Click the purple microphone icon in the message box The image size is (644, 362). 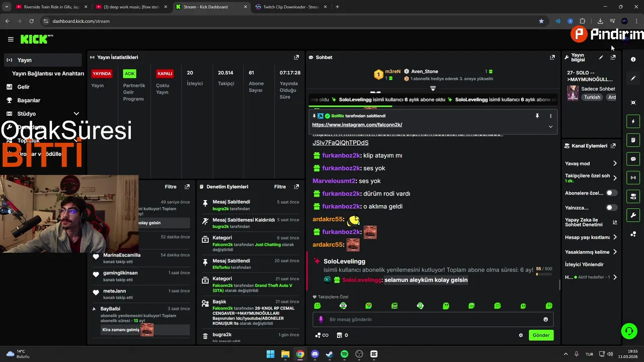(321, 319)
